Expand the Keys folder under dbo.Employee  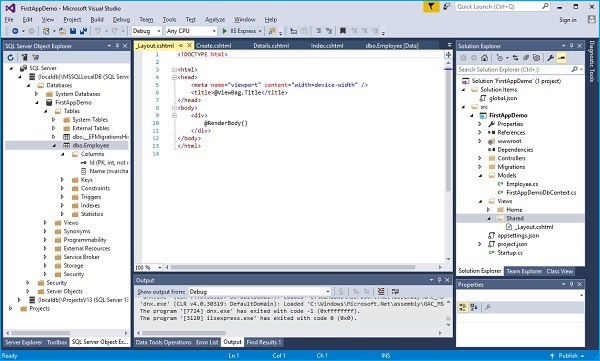click(x=62, y=180)
